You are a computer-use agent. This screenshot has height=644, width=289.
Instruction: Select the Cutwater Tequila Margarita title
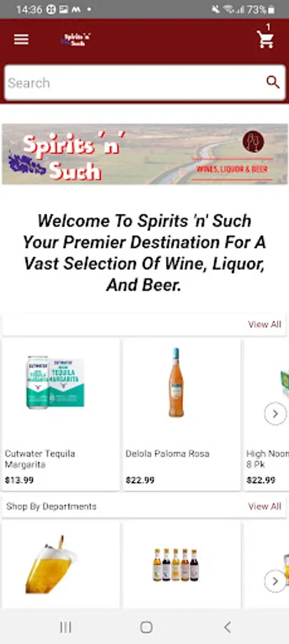40,459
